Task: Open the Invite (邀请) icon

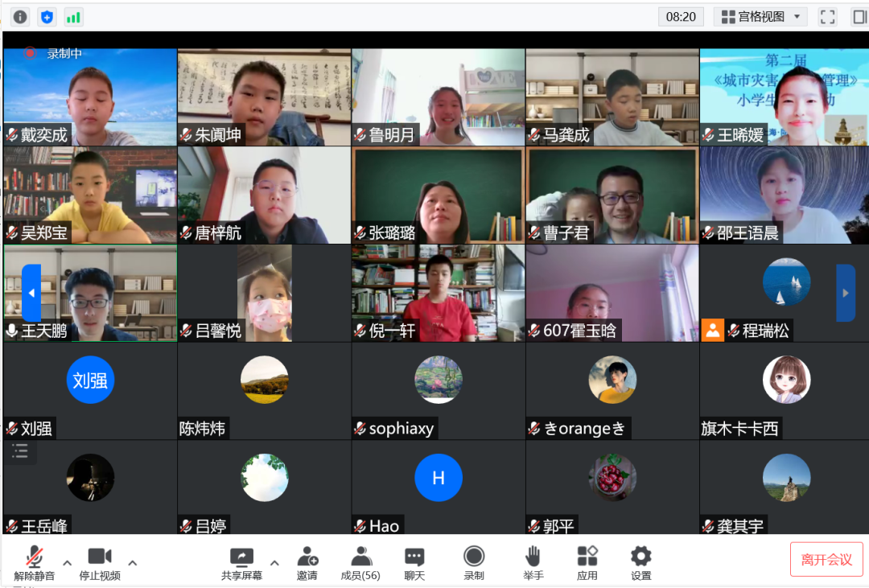Action: point(307,562)
